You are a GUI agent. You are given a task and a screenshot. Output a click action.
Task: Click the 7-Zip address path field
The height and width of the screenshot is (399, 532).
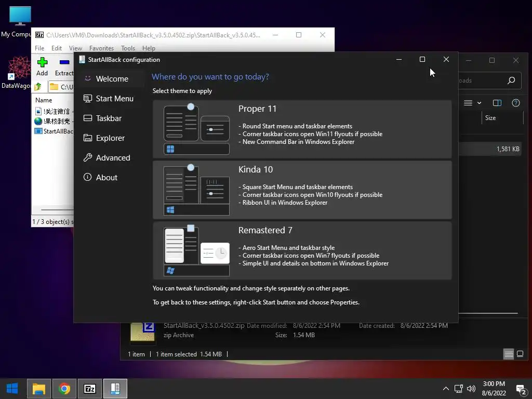tap(61, 87)
